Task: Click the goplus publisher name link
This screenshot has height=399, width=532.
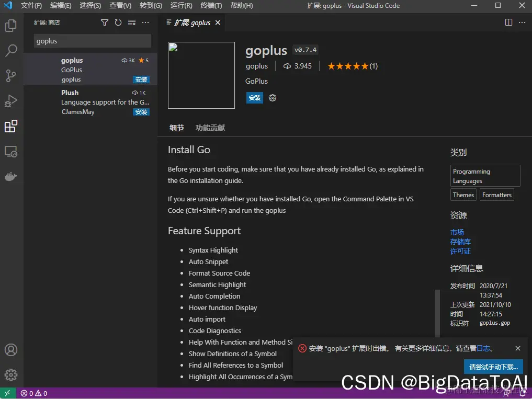Action: 256,66
